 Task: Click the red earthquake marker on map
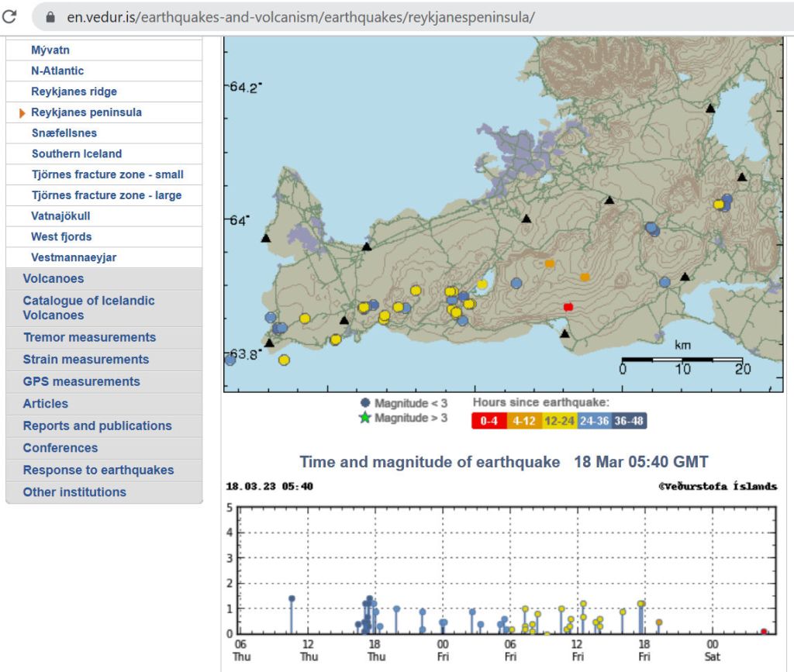[x=568, y=307]
